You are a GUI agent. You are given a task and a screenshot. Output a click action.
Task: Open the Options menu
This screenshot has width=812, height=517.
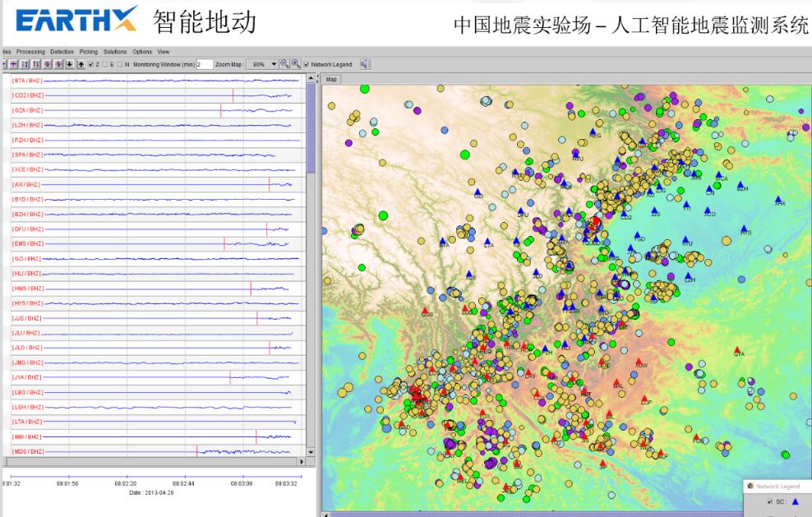(x=142, y=52)
